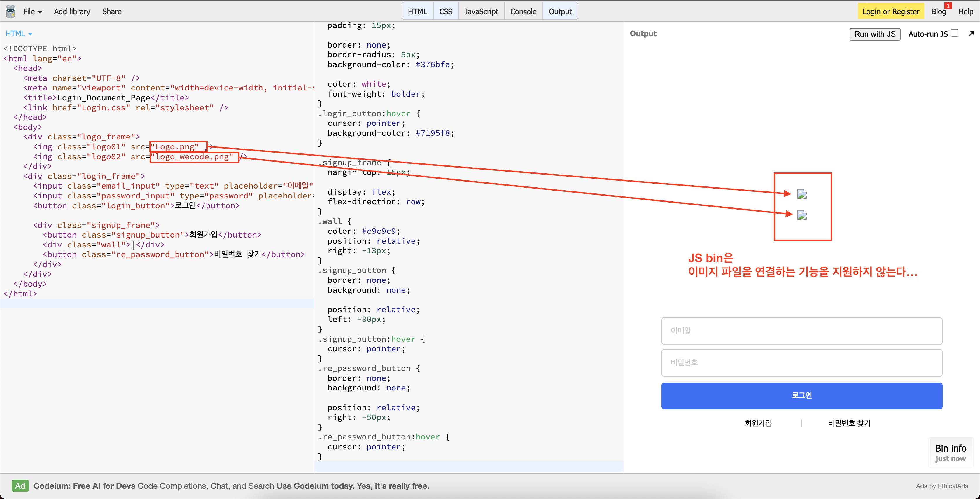The height and width of the screenshot is (499, 980).
Task: Click the Run with JS button
Action: click(875, 34)
